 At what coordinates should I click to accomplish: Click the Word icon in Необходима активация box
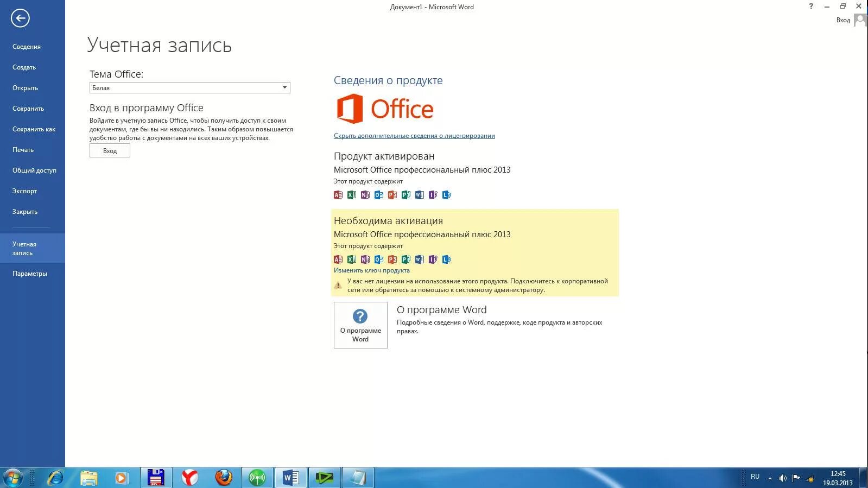(x=420, y=259)
